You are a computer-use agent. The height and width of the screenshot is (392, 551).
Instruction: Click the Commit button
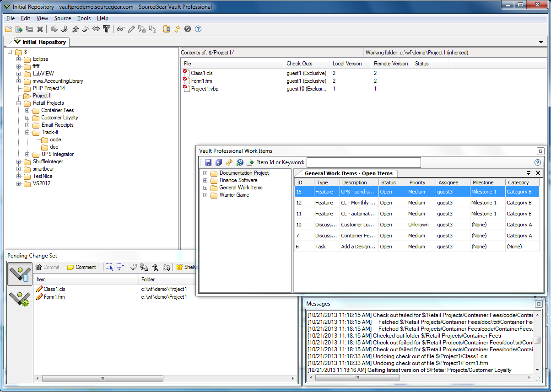47,267
